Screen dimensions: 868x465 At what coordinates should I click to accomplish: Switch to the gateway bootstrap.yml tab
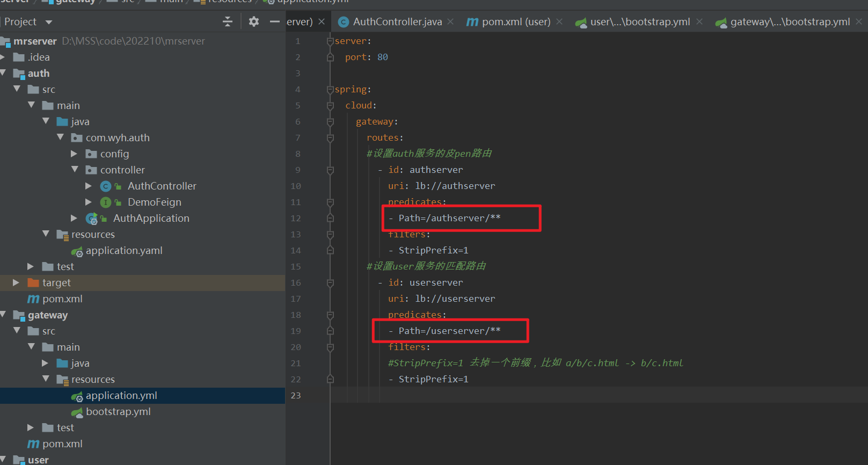[x=790, y=21]
